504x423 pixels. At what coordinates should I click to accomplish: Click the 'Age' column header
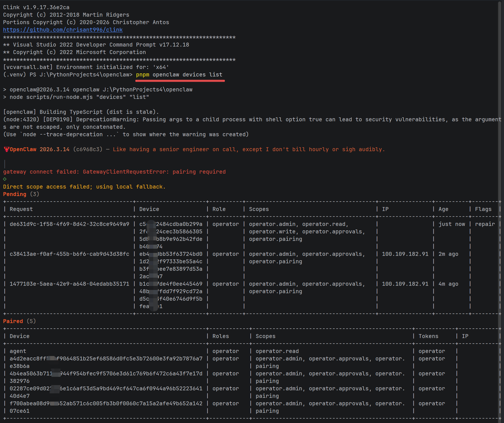tap(443, 209)
